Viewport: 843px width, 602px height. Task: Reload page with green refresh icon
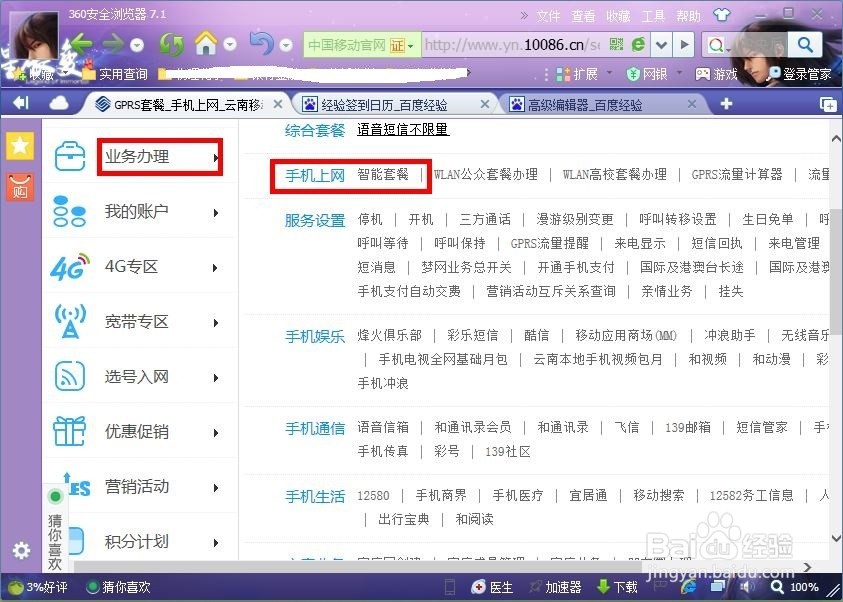tap(172, 44)
